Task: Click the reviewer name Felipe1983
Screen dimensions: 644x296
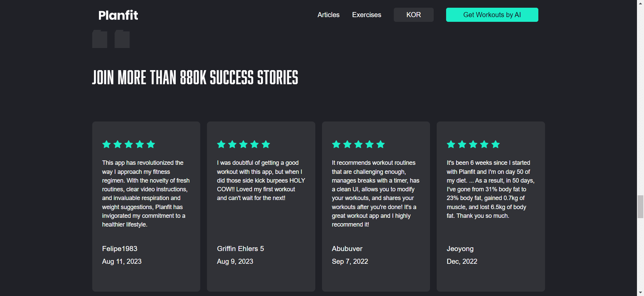Action: click(x=120, y=249)
